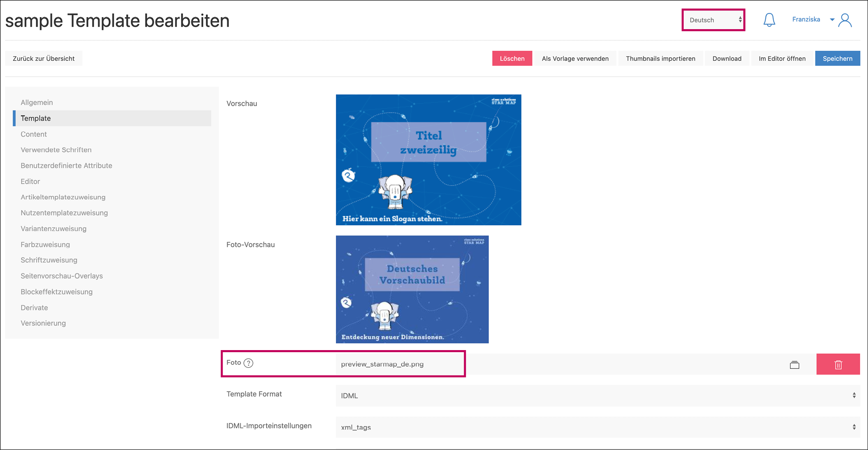Open the Allgemein section in the sidebar
The height and width of the screenshot is (450, 868).
tap(37, 102)
